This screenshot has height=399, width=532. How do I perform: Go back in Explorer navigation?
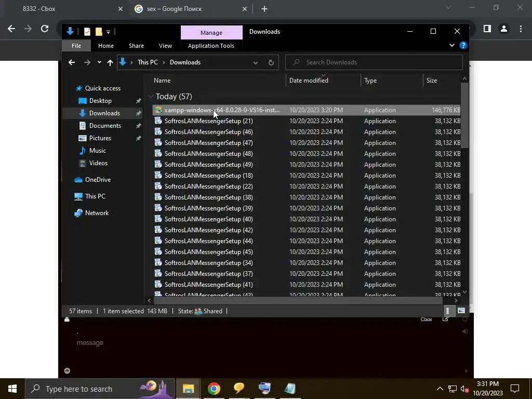[x=72, y=62]
